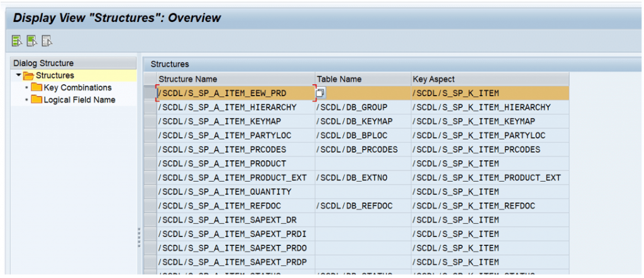Select row marker for S_SP_A_ITEM_PRCODES
Screen dimensions: 644x278
(150, 150)
